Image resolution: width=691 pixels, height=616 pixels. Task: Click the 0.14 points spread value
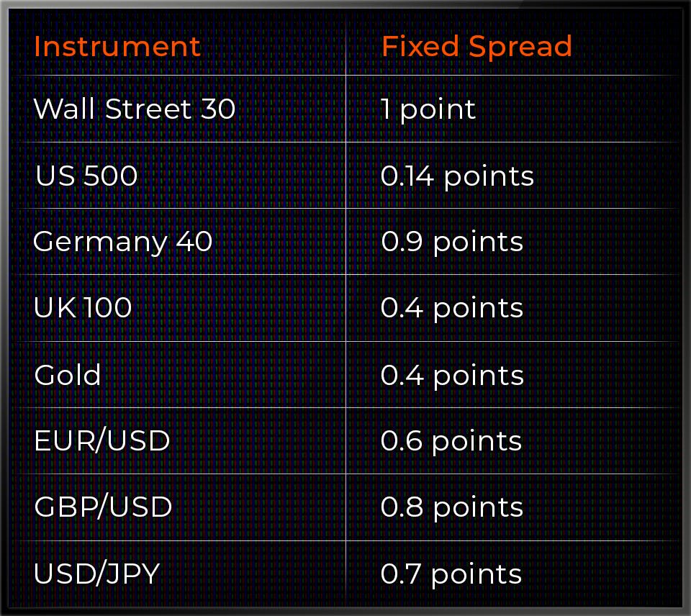(x=457, y=176)
